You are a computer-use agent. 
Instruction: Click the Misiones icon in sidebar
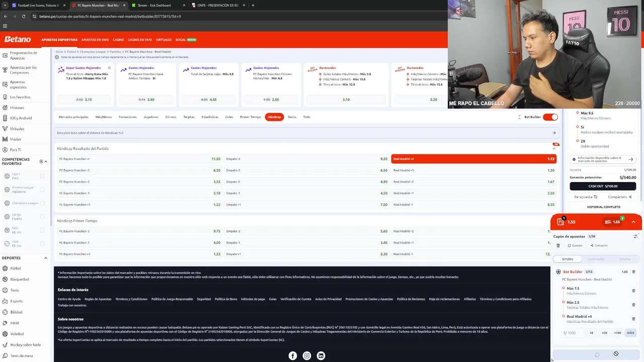coord(6,108)
